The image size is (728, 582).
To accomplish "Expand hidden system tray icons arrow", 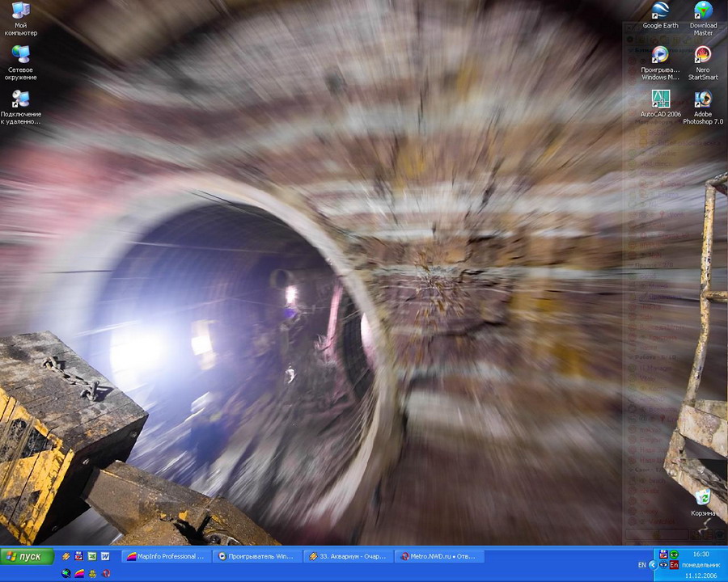I will tap(653, 564).
